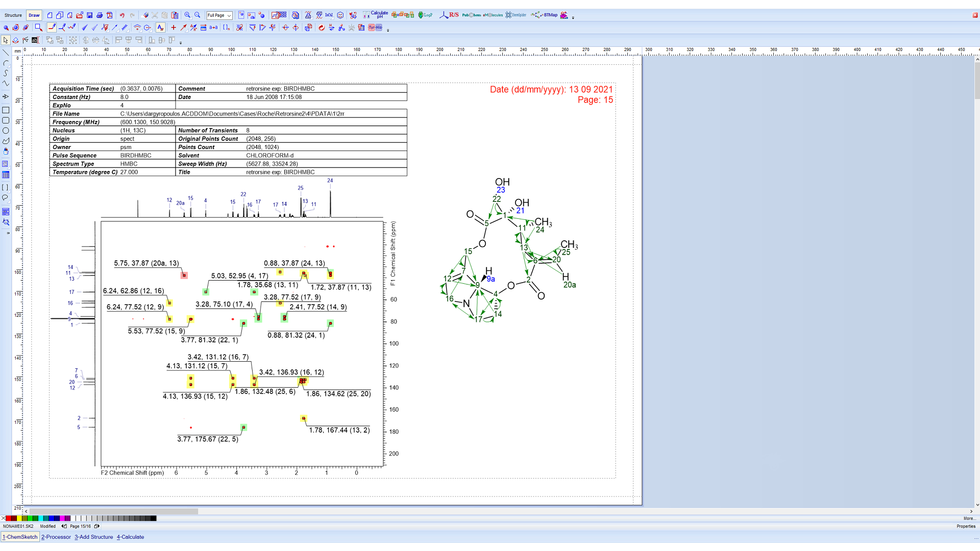Export the document to PDF
Image resolution: width=980 pixels, height=551 pixels.
tap(110, 15)
